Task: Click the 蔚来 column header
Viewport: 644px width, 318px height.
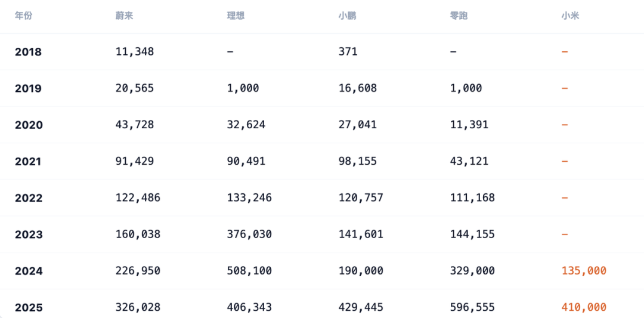Action: point(124,16)
